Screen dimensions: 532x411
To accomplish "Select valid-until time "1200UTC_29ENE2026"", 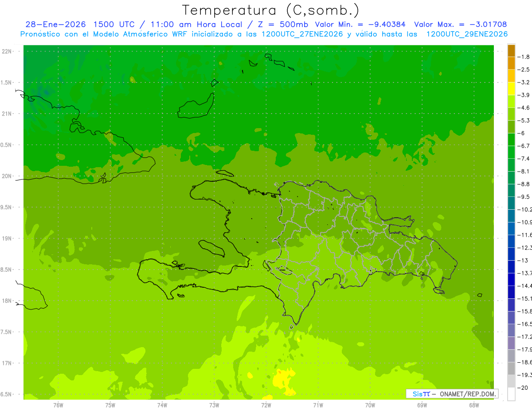I will tap(467, 34).
